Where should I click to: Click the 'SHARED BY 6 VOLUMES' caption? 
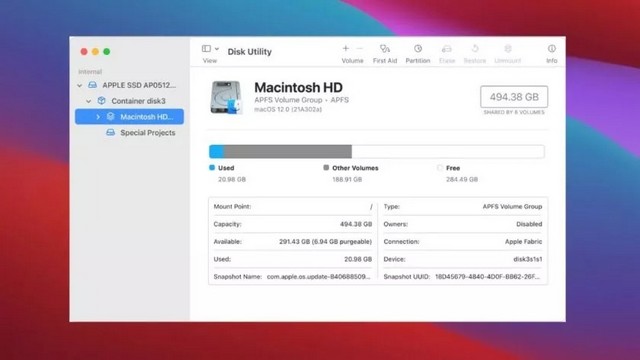click(x=514, y=112)
